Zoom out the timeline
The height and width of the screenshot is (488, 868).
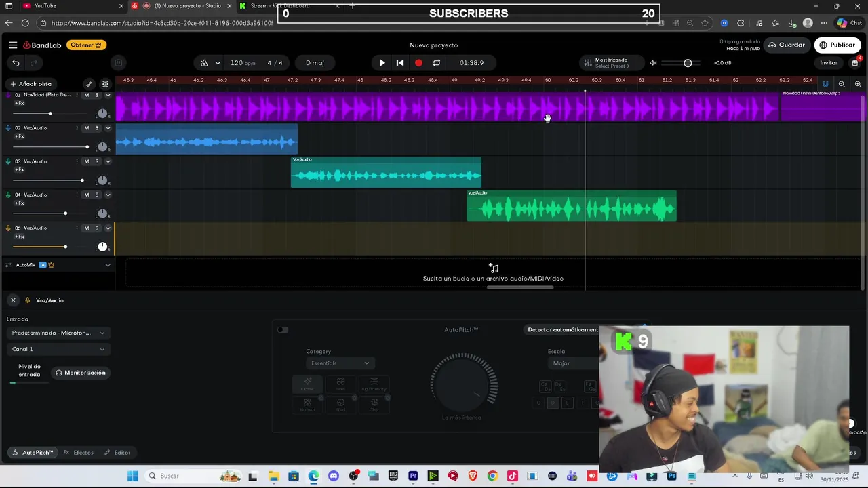click(842, 84)
